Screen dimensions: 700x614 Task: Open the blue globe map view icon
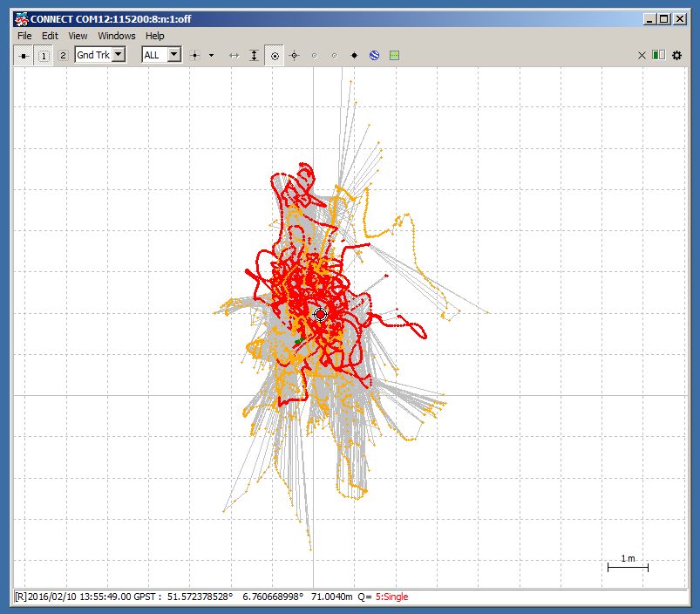click(x=374, y=55)
